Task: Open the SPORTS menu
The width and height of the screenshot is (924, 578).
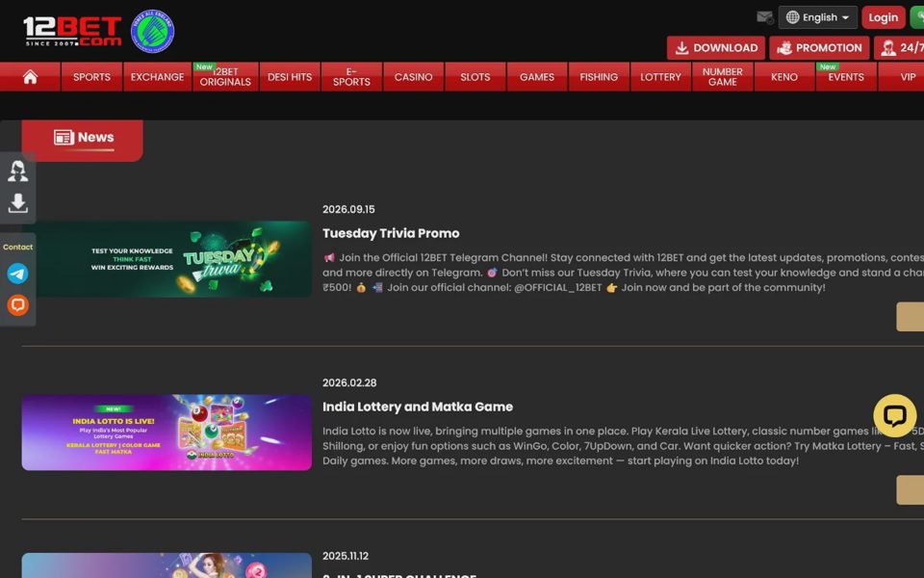Action: pos(92,77)
